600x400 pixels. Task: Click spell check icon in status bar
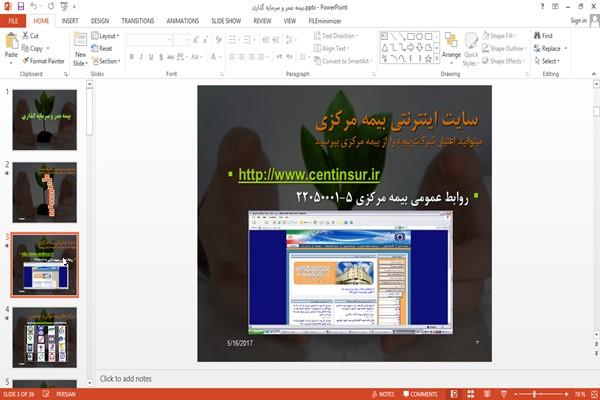(x=46, y=394)
